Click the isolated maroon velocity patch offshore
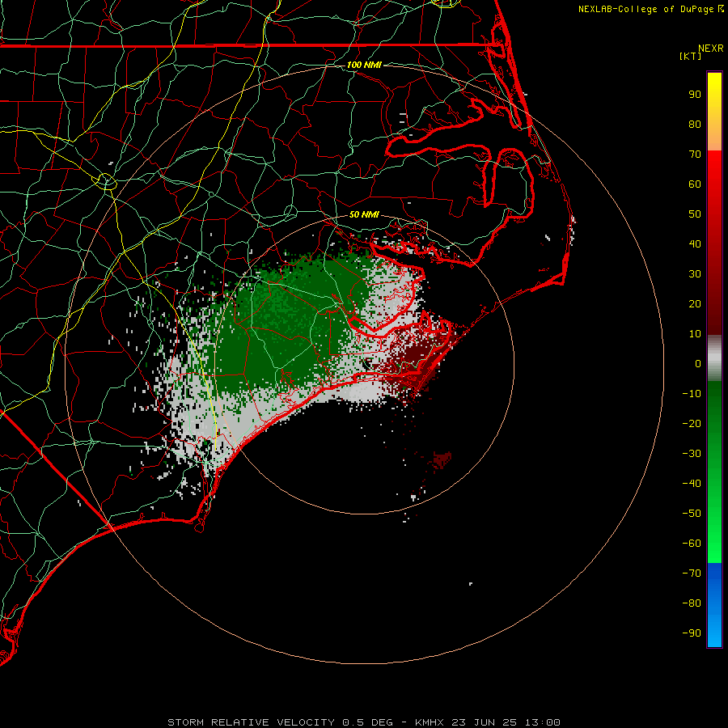The height and width of the screenshot is (728, 728). point(442,459)
